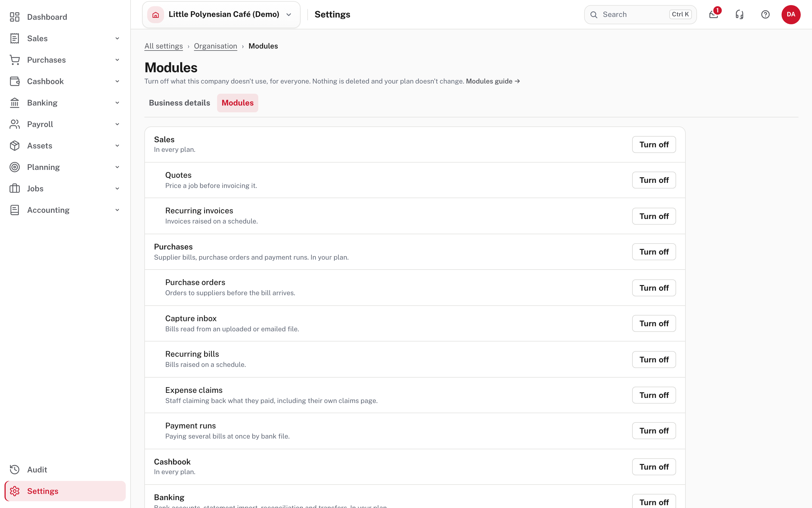The image size is (812, 508).
Task: Expand the Banking menu chevron
Action: [117, 103]
